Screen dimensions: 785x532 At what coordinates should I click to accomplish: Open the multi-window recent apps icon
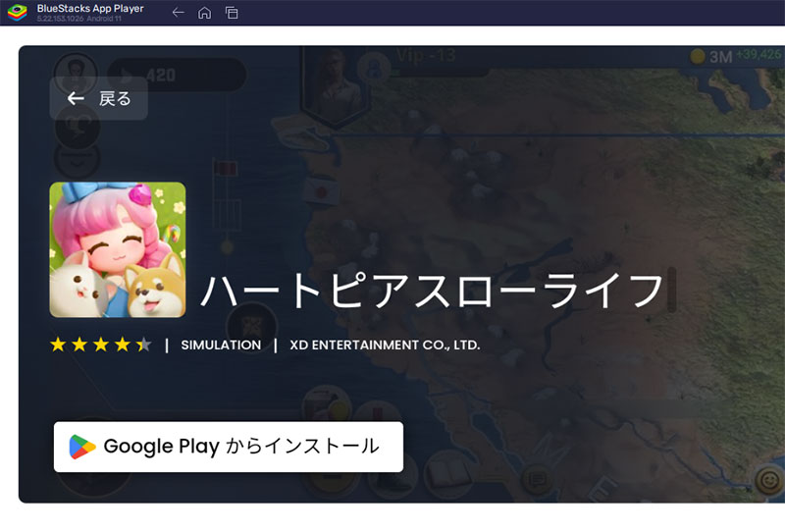tap(232, 13)
